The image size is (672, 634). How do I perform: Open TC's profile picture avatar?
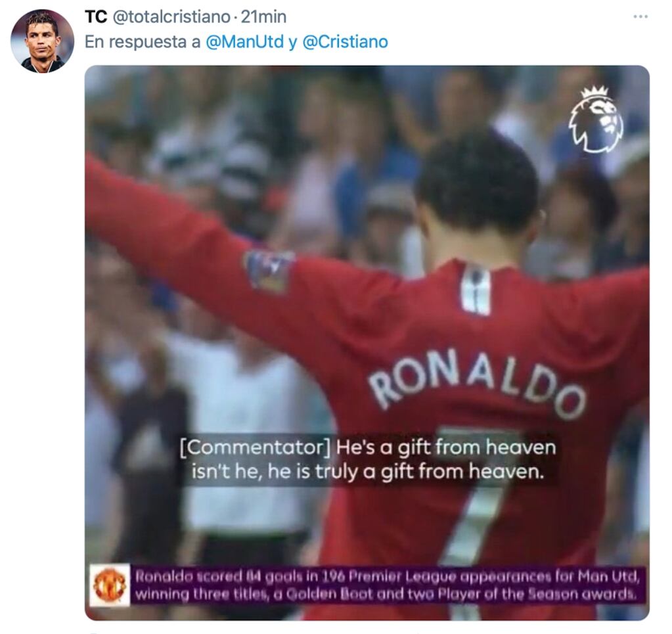click(42, 41)
